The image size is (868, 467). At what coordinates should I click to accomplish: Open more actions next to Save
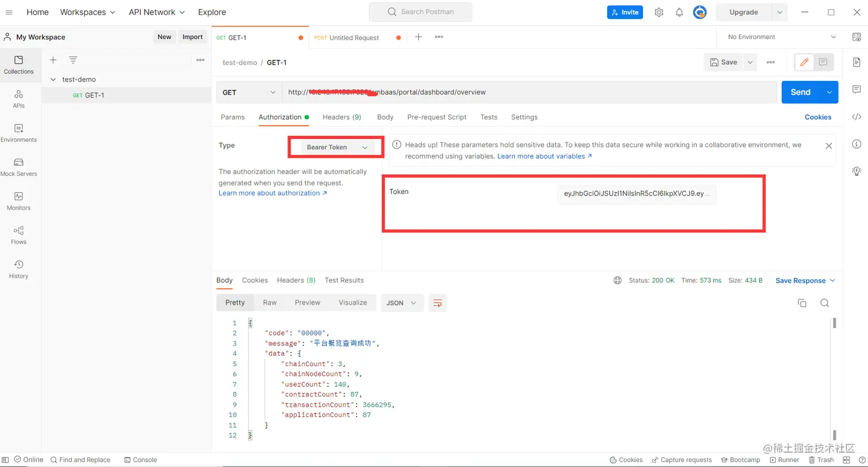point(771,62)
